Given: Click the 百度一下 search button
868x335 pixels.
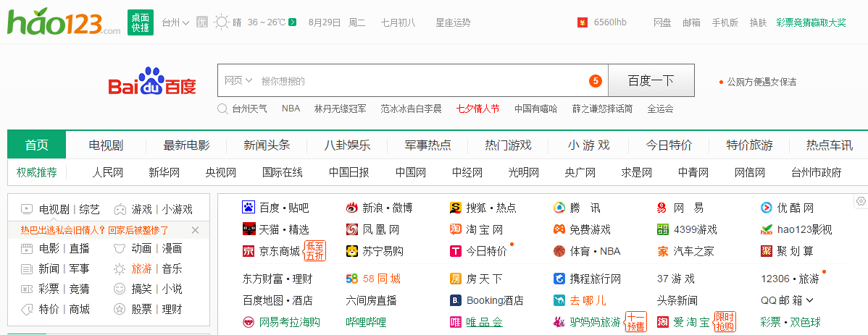Looking at the screenshot, I should (x=651, y=81).
